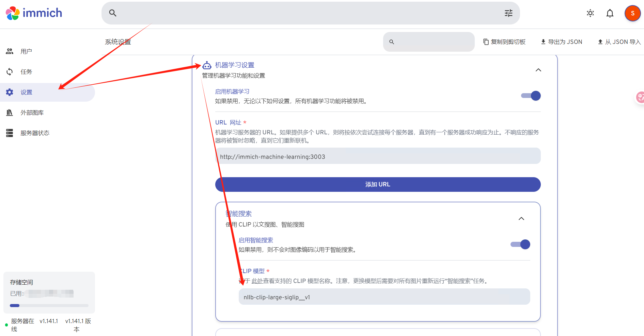Viewport: 644px width, 336px height.
Task: Click the export download icon
Action: 543,42
